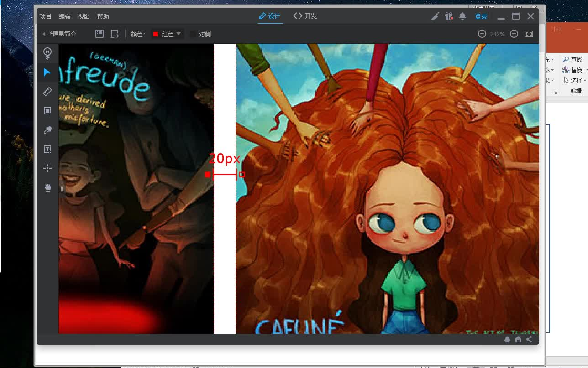Zoom in with the plus icon
588x368 pixels.
tap(514, 34)
